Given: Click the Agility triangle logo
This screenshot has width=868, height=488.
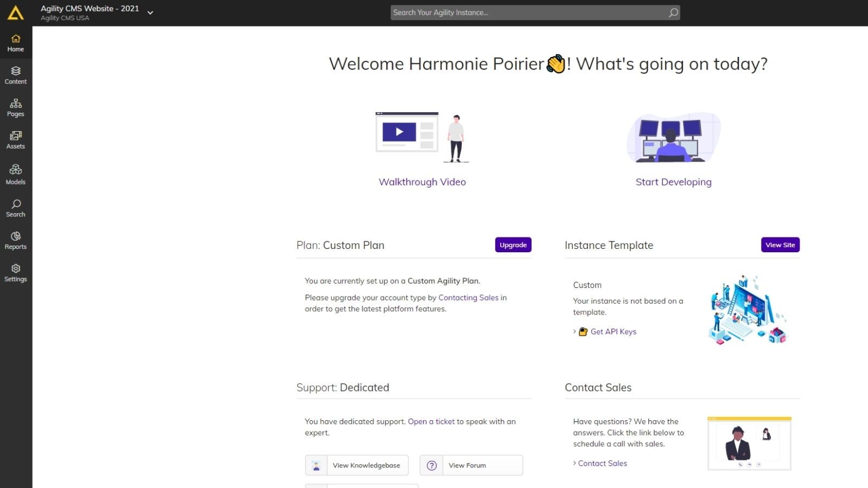Looking at the screenshot, I should point(16,12).
